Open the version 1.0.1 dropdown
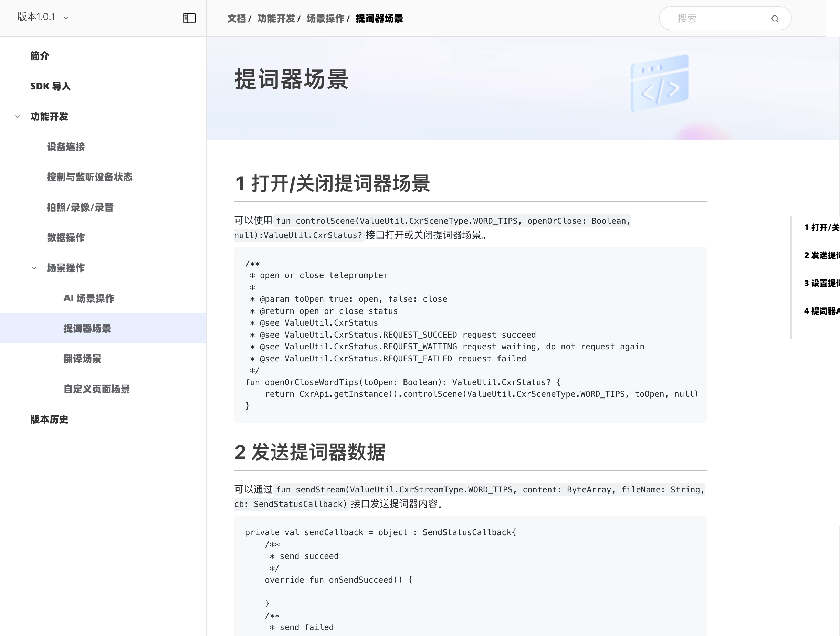Screen dimensions: 840x636 pyautogui.click(x=43, y=17)
